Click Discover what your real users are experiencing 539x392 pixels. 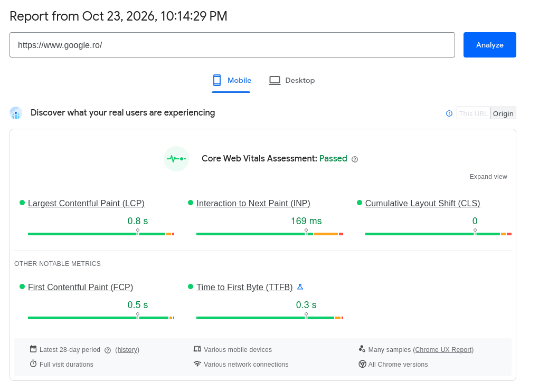pyautogui.click(x=122, y=113)
